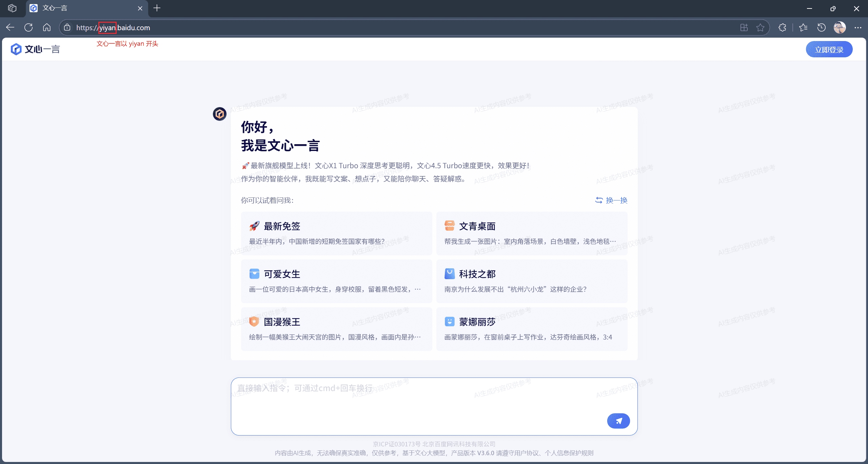Screen dimensions: 868x464
Task: Click the 京ICP证030173号 footer text
Action: (397, 444)
